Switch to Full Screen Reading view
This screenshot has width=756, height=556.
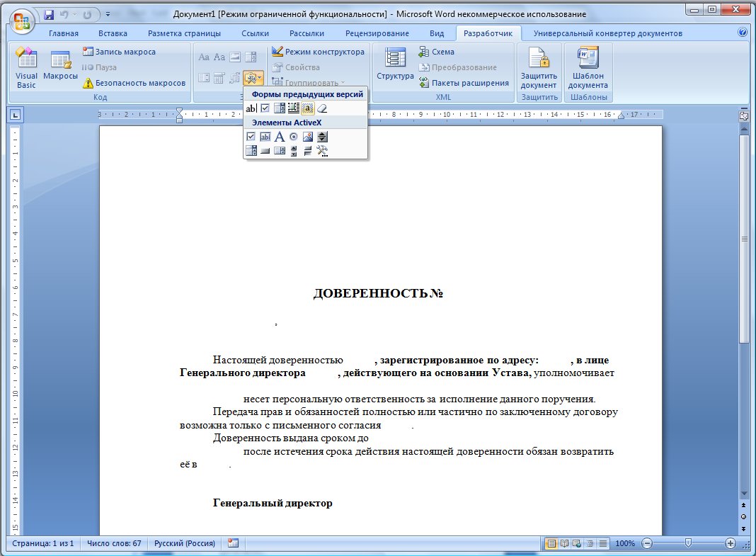[564, 543]
